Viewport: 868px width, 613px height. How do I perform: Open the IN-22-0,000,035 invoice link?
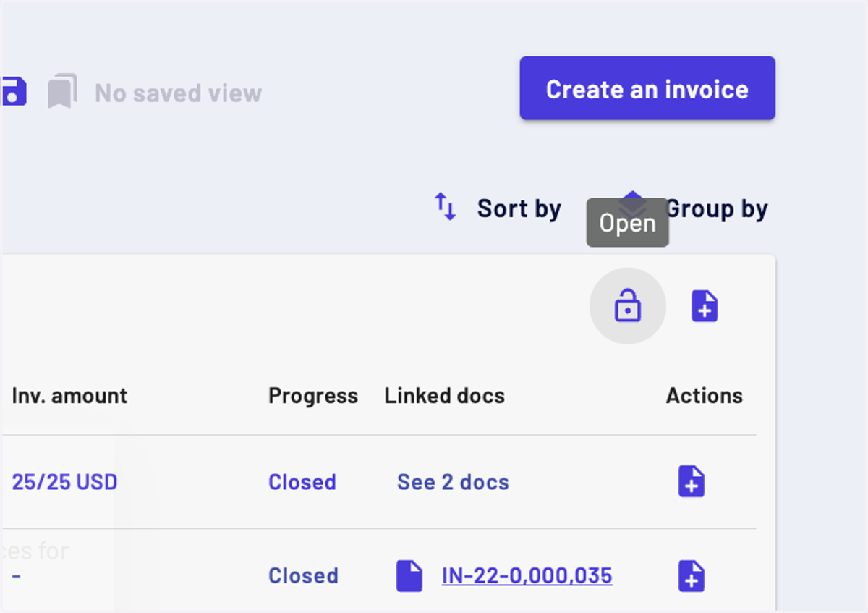tap(527, 575)
